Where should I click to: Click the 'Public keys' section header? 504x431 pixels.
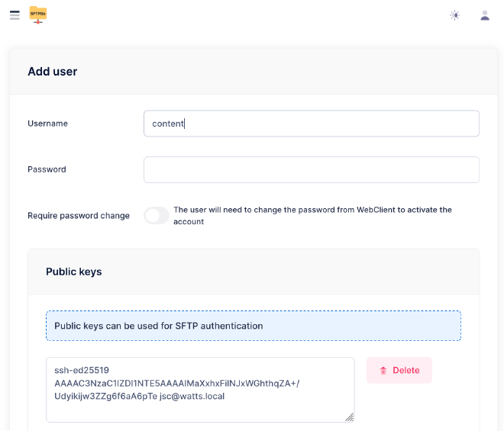74,272
